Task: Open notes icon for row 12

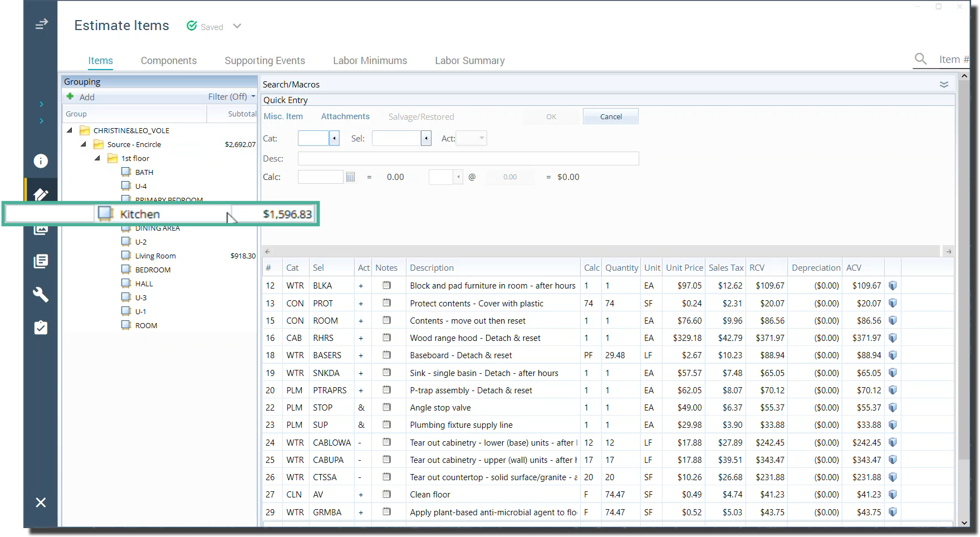Action: (x=386, y=285)
